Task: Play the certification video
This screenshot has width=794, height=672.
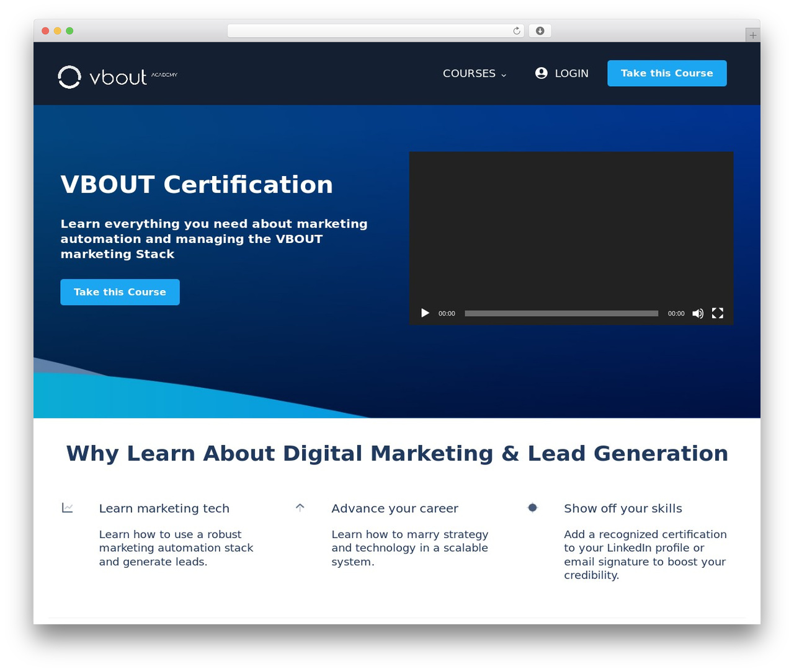Action: pos(425,313)
